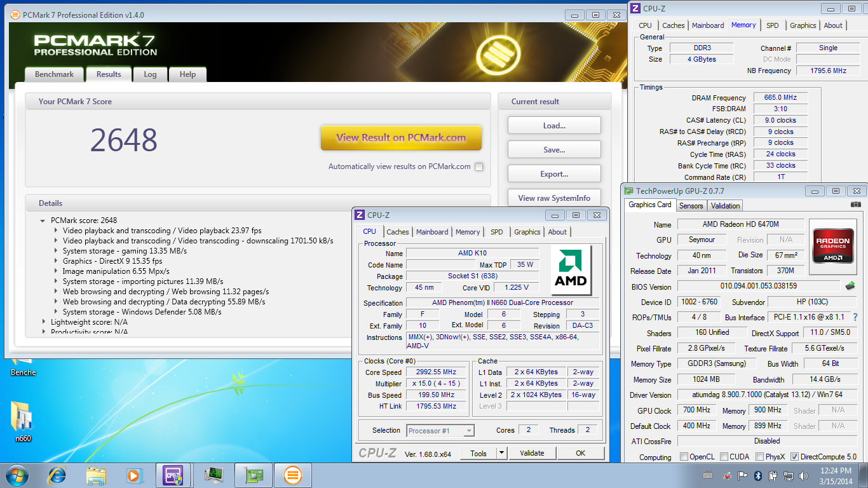Expand Video playback 23.97 fps row

pyautogui.click(x=55, y=231)
